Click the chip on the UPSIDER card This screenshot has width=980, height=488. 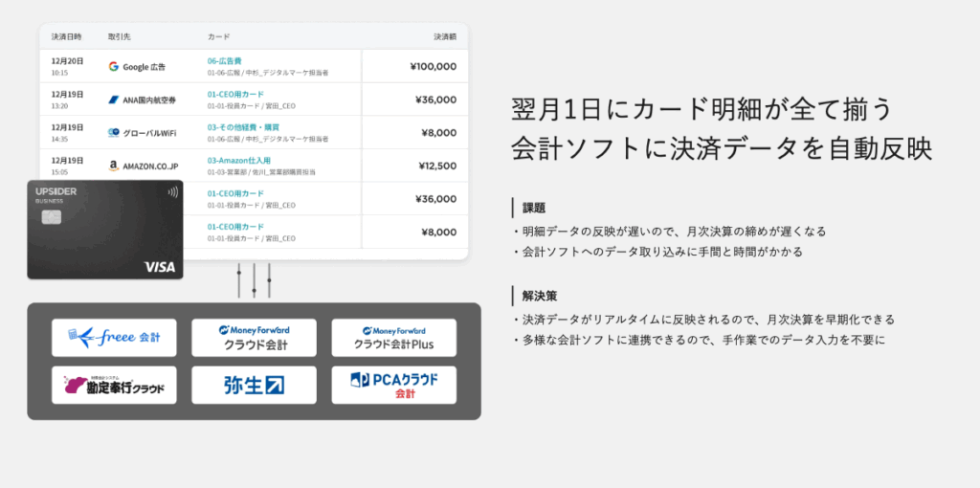52,217
